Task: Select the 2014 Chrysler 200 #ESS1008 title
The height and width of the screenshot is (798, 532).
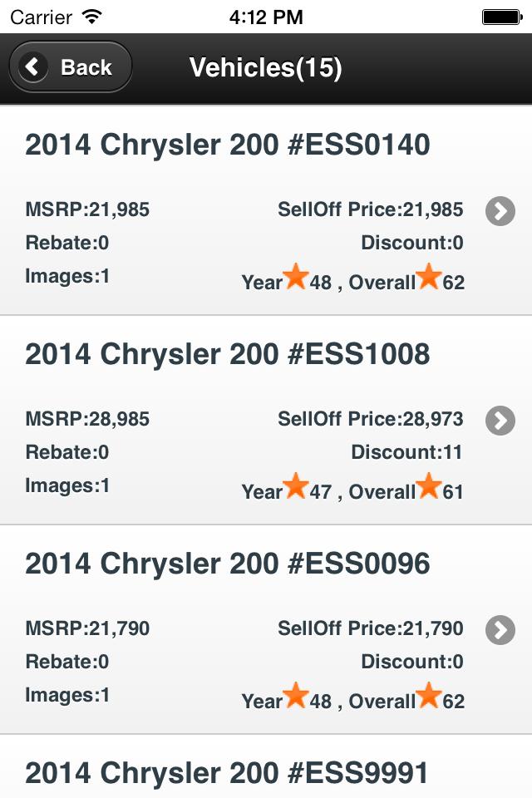Action: [x=228, y=355]
